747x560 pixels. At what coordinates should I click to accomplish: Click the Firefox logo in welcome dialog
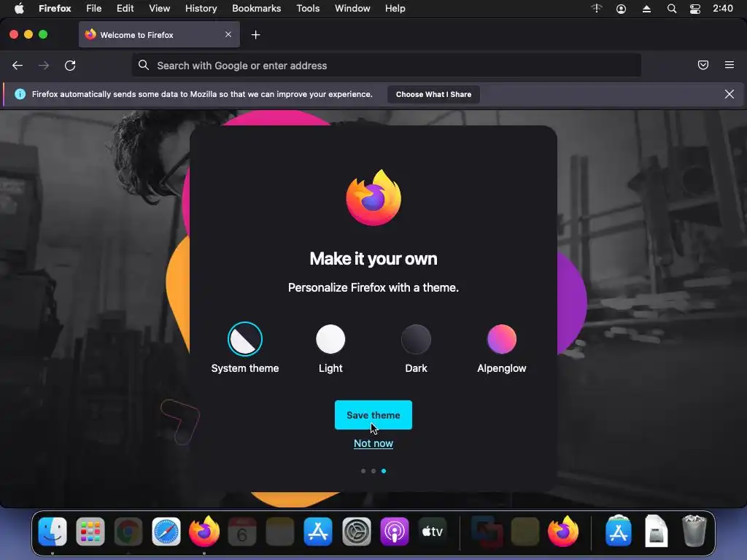click(x=373, y=198)
